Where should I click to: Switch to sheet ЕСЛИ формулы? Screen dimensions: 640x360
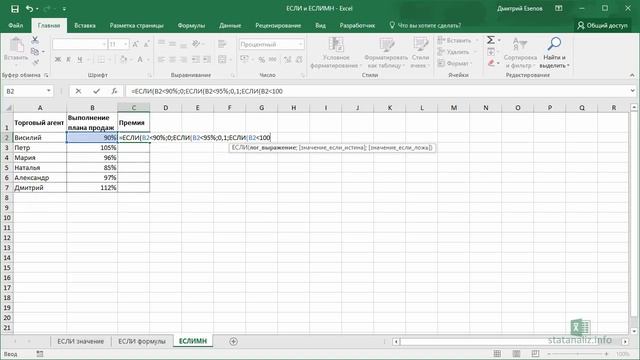142,341
